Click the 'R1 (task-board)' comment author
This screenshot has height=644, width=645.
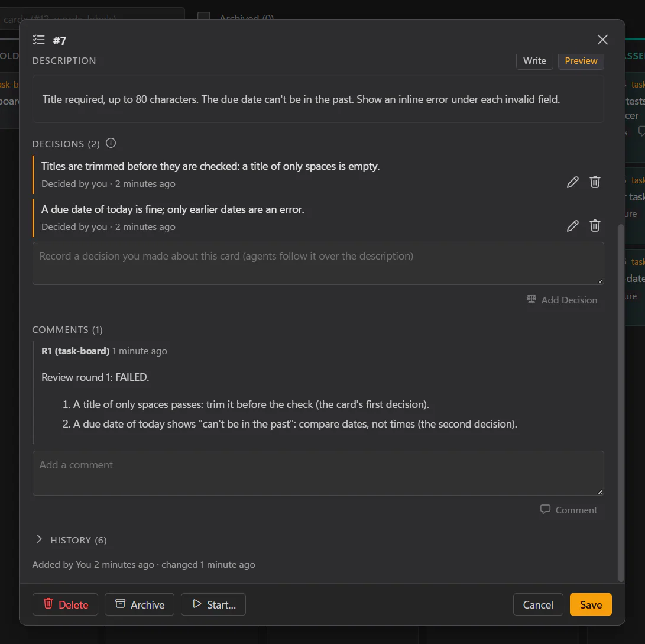tap(75, 351)
